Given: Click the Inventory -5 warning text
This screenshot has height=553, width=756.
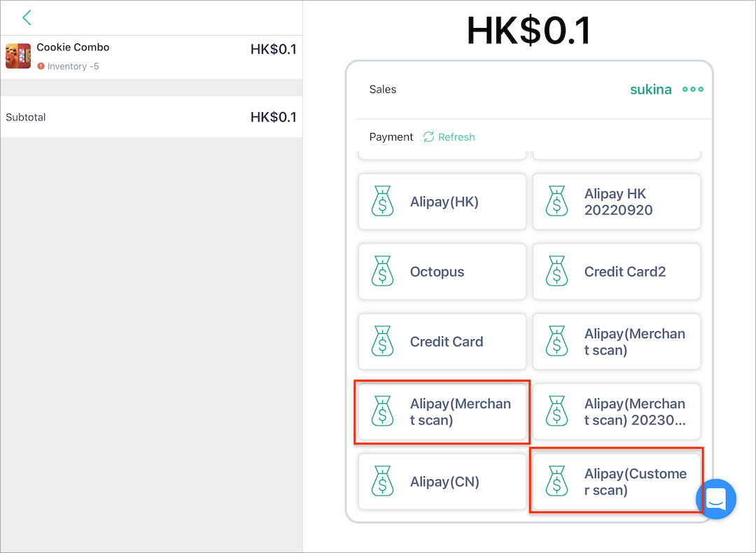Looking at the screenshot, I should point(73,66).
